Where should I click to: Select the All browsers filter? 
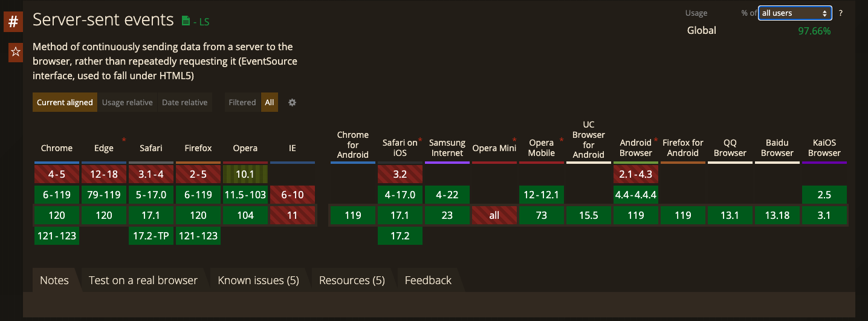(x=270, y=103)
